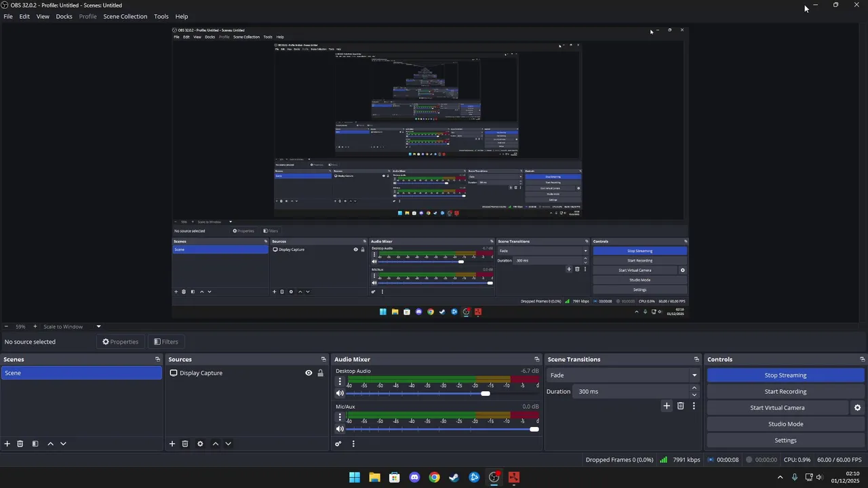Remove the scene transition with trash icon
Viewport: 868px width, 488px height.
pyautogui.click(x=681, y=406)
